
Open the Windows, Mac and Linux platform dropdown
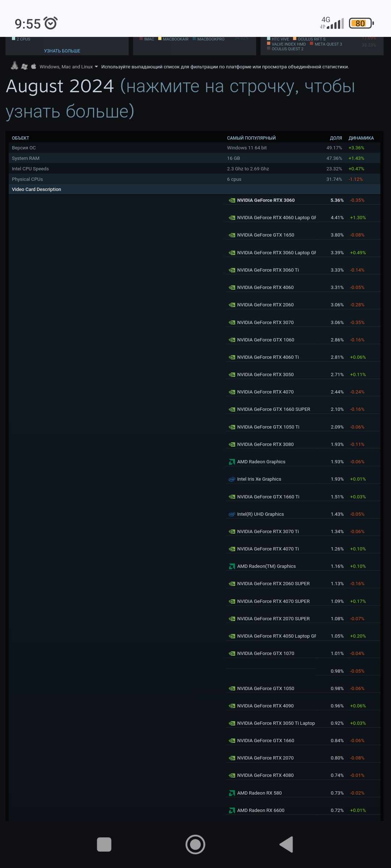coord(69,67)
